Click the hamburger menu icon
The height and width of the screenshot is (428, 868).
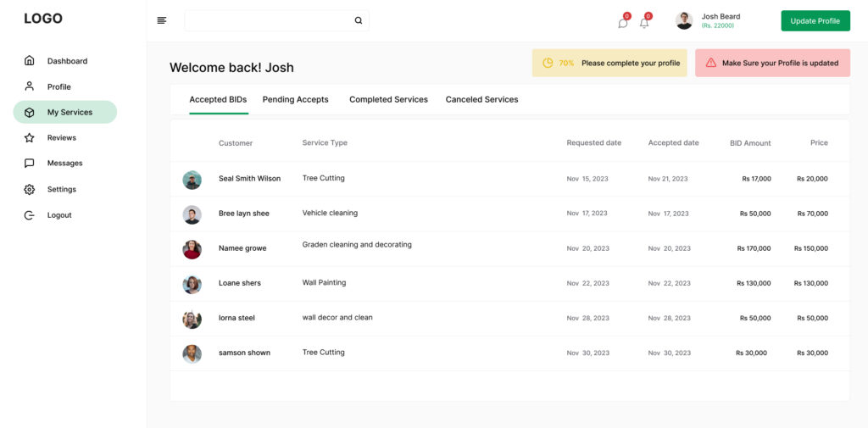pos(162,20)
